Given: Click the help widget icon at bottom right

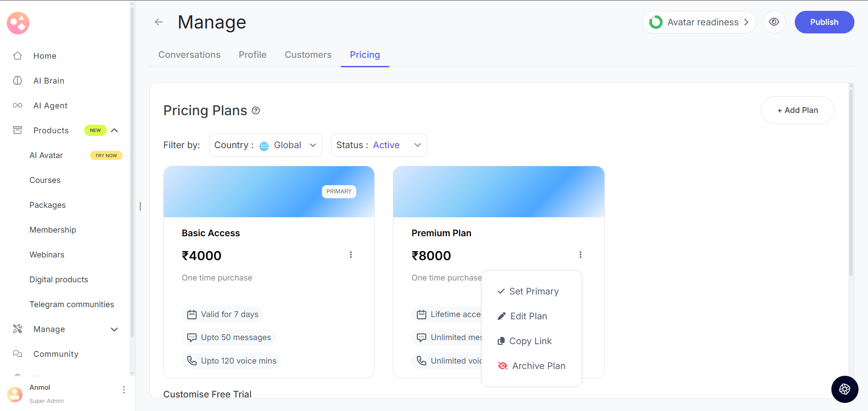Looking at the screenshot, I should click(844, 389).
